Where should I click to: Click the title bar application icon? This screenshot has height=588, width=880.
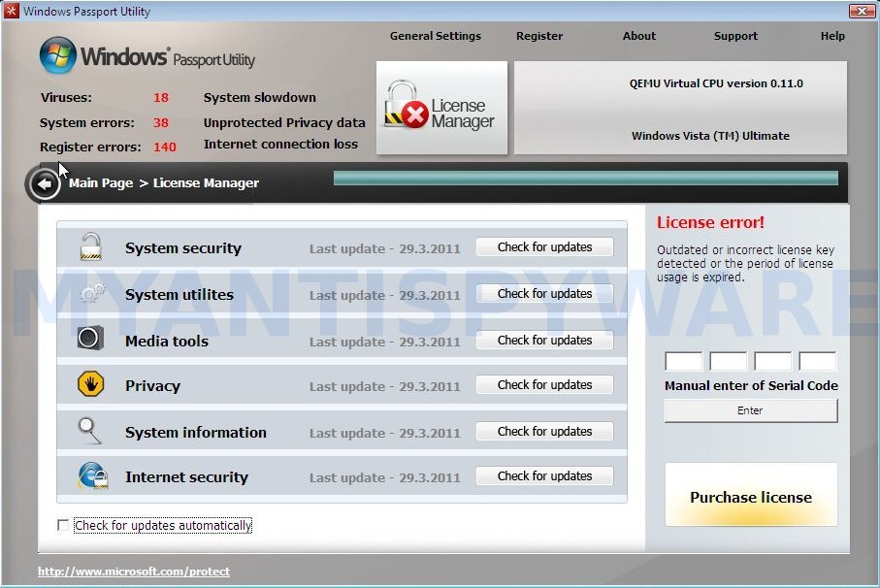click(x=11, y=11)
